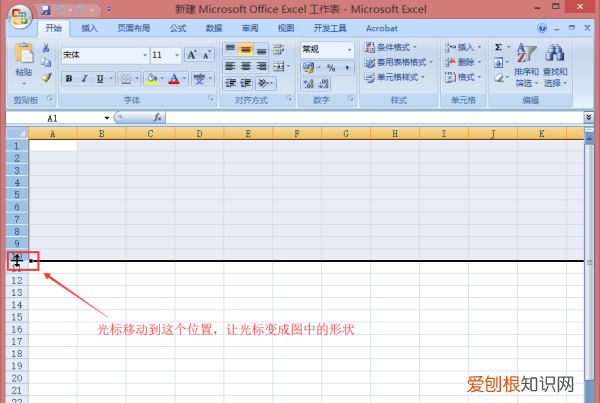
Task: Toggle Underline formatting
Action: point(100,78)
